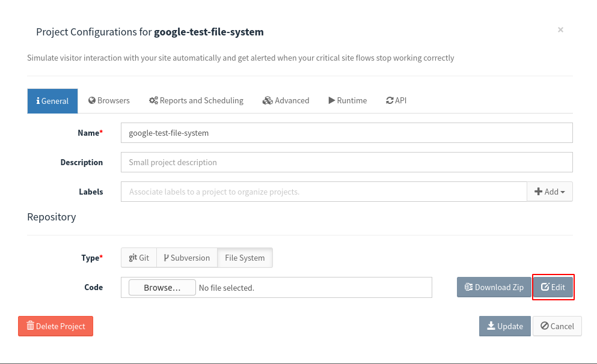
Task: Click the 'No file selected.' text
Action: point(227,288)
